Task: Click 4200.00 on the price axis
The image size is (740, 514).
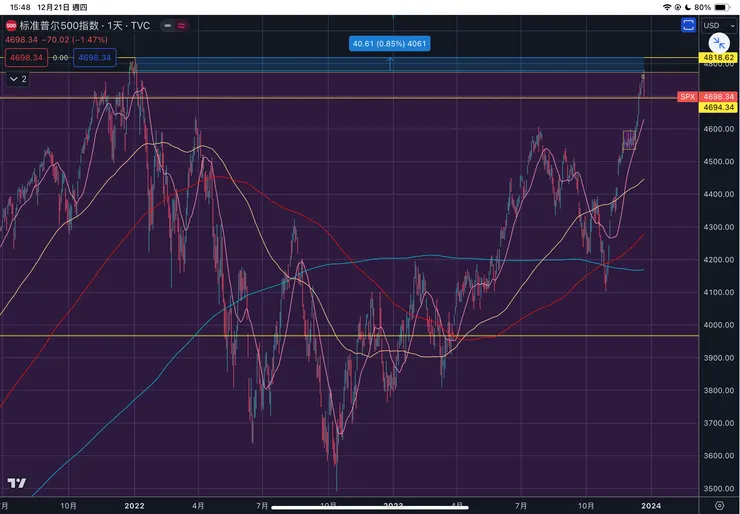Action: pos(718,260)
